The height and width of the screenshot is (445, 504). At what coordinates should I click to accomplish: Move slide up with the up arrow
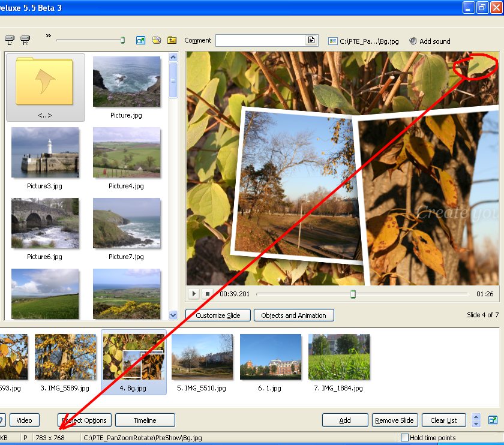click(476, 417)
